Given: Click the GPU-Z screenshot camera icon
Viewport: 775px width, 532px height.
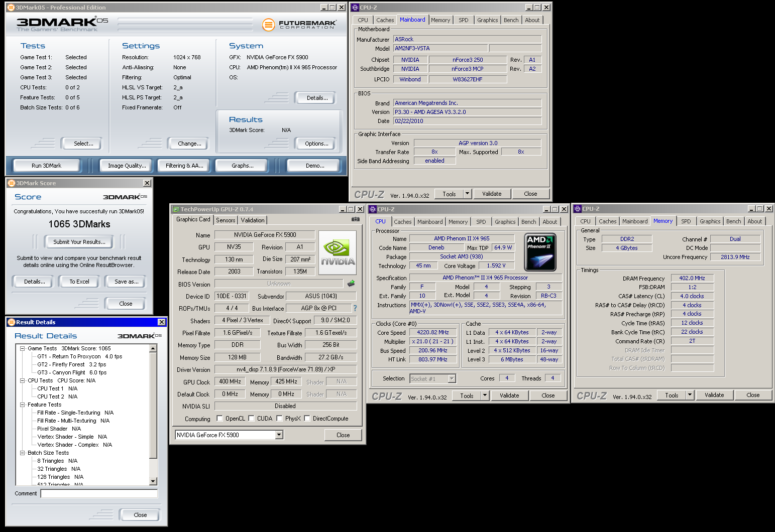Looking at the screenshot, I should point(356,219).
